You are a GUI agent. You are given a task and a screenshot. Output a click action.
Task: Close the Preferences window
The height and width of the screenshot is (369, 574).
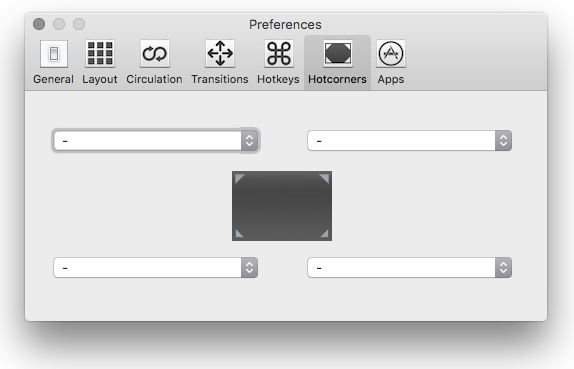point(39,24)
